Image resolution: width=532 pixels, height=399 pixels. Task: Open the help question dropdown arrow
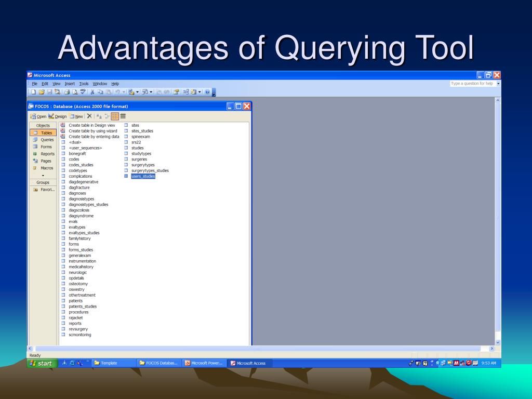[x=498, y=84]
